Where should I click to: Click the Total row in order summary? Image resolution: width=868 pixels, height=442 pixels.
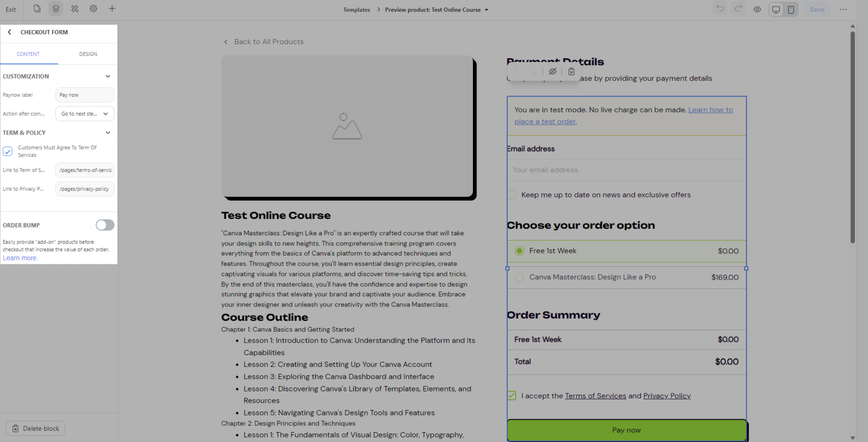(x=627, y=362)
